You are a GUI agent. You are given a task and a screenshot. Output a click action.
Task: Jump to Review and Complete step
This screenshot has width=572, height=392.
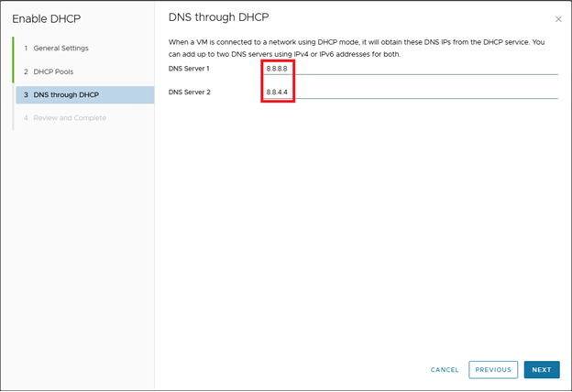(69, 118)
